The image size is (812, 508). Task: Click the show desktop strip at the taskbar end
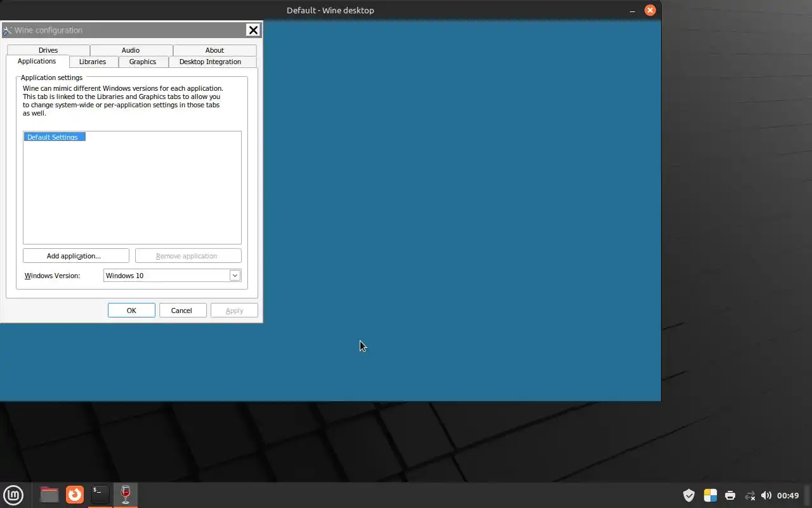[808, 495]
